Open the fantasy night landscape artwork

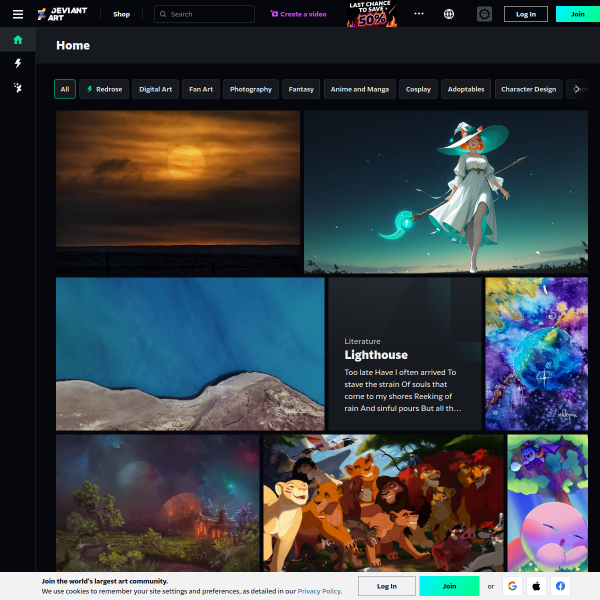158,503
